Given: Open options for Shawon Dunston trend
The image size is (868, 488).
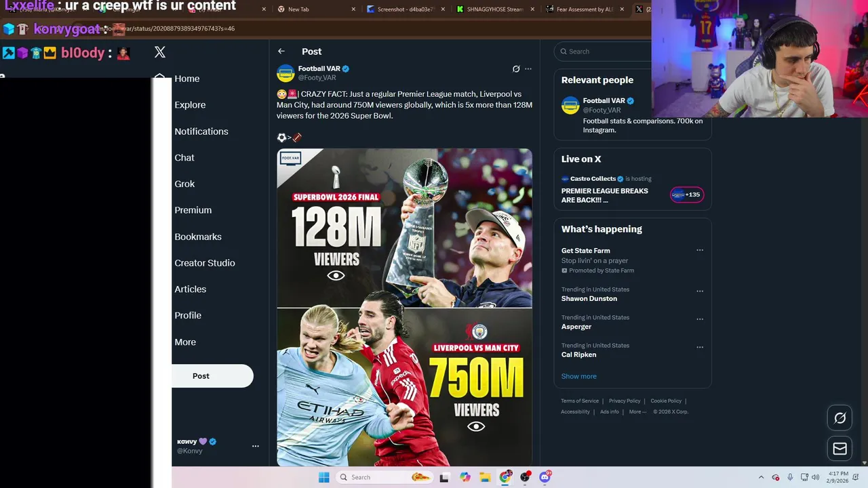Looking at the screenshot, I should click(x=700, y=291).
